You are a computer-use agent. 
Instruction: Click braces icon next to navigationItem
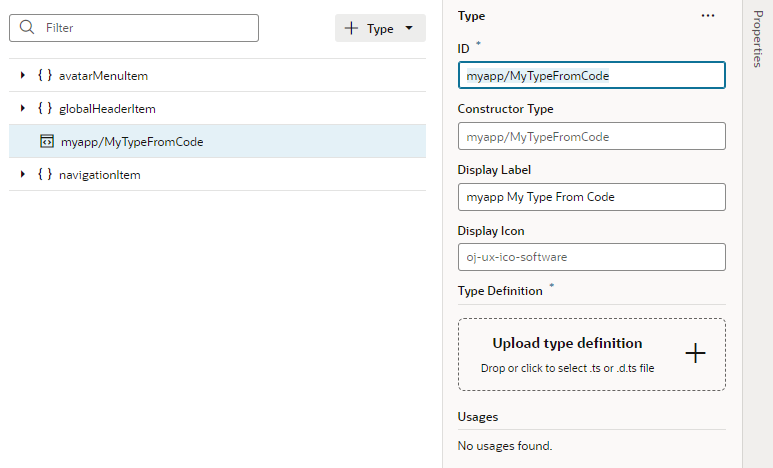pos(45,174)
